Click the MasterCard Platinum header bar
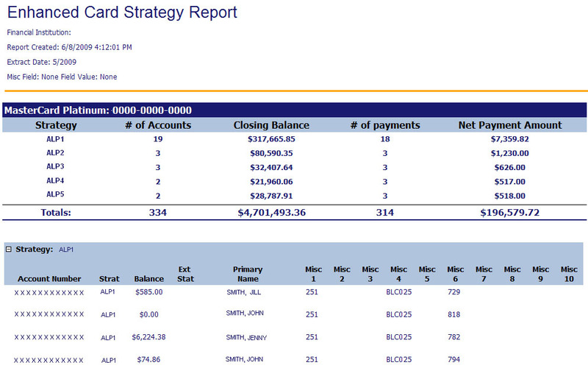The width and height of the screenshot is (588, 368). [294, 110]
